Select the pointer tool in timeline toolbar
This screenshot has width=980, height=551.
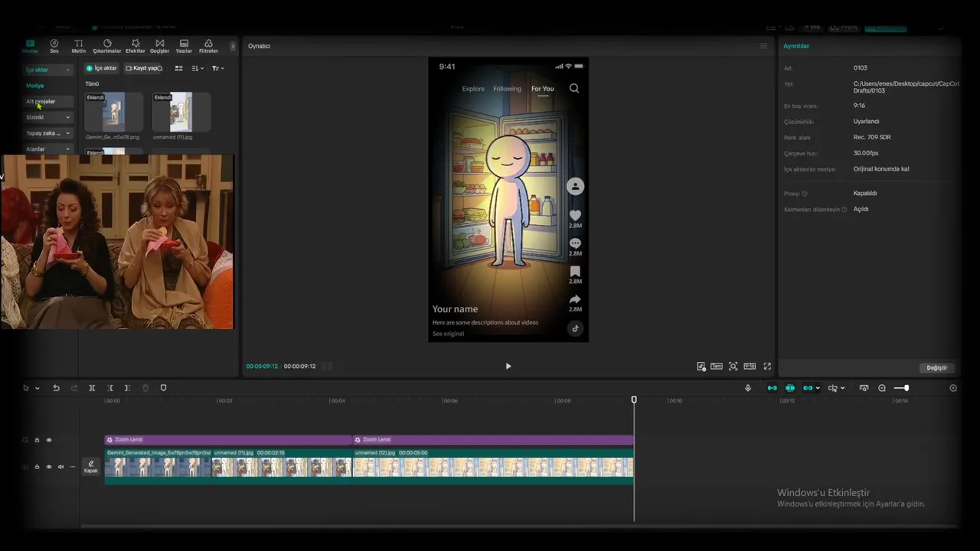26,388
